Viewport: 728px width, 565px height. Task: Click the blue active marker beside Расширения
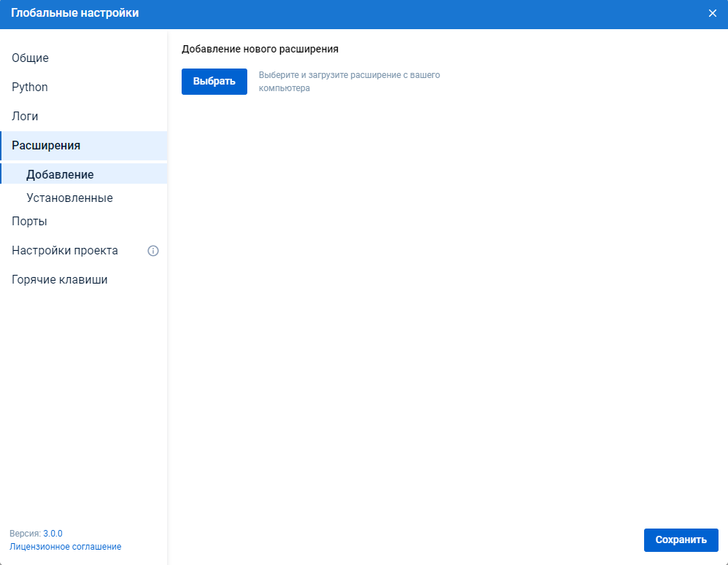[x=1, y=146]
